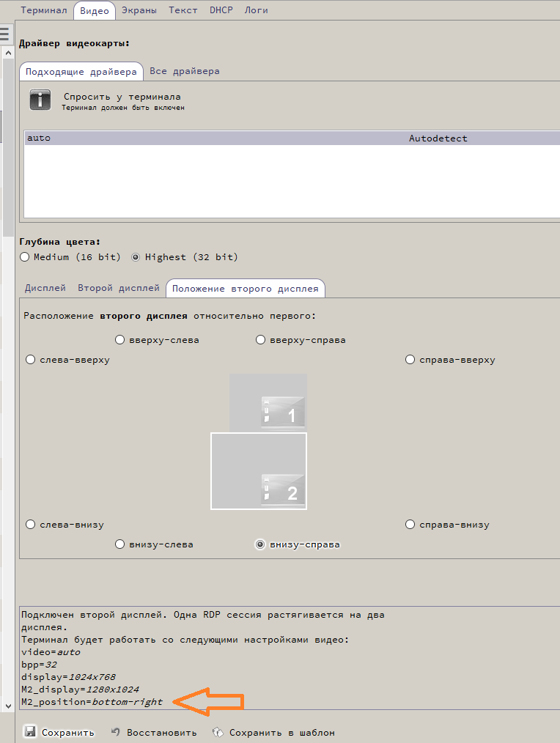Click the Сохранить в шаблон icon

(x=218, y=731)
